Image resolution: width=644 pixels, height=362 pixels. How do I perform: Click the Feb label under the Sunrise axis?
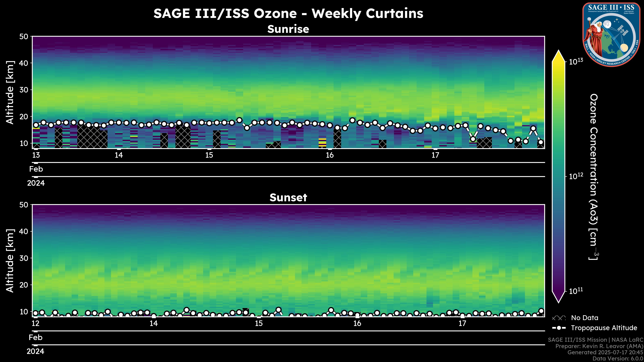point(36,169)
